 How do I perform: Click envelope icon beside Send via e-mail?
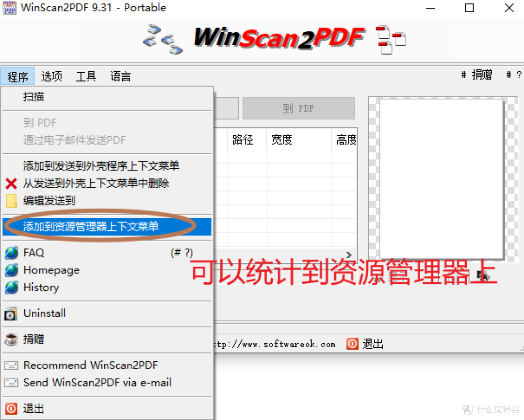pos(11,383)
